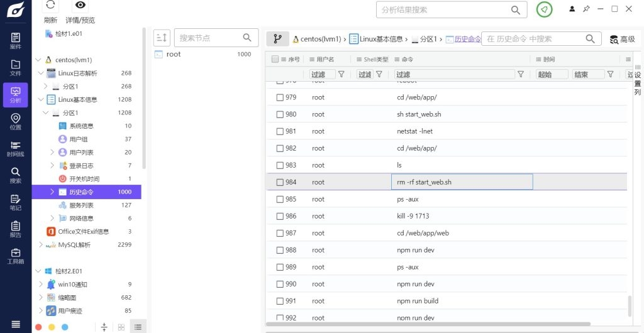Screen dimensions: 644x333
Task: Toggle the select-all checkbox in table header
Action: (x=275, y=59)
